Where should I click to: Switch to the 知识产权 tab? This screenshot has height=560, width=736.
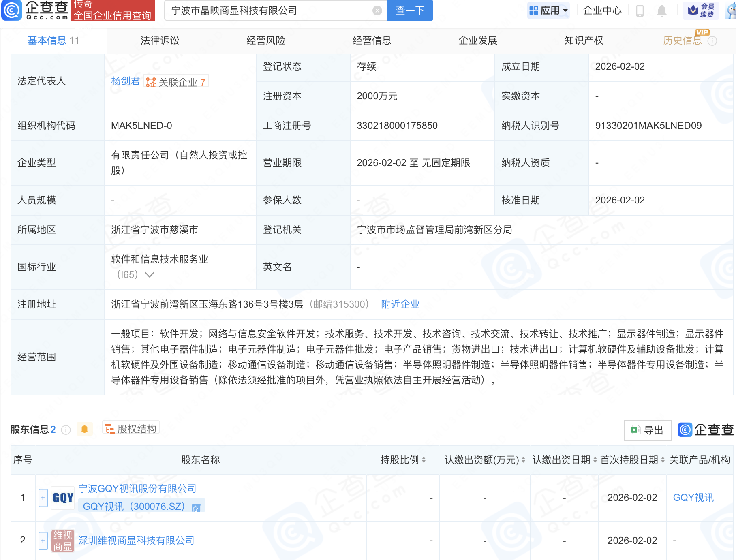click(584, 41)
